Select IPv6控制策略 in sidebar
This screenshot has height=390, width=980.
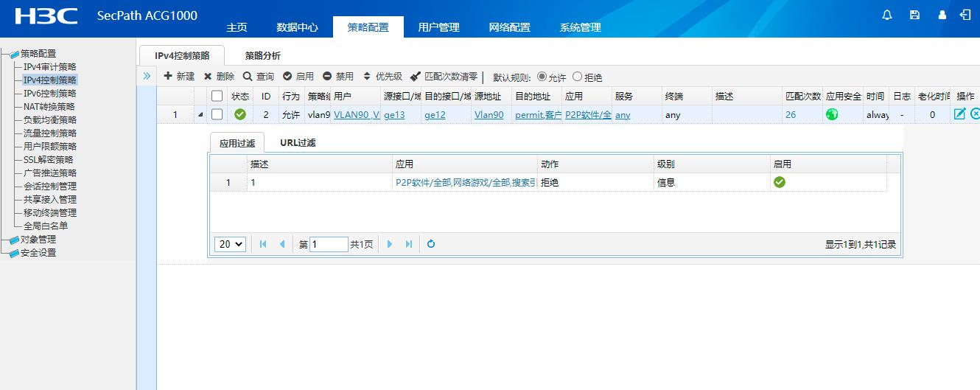(x=49, y=94)
